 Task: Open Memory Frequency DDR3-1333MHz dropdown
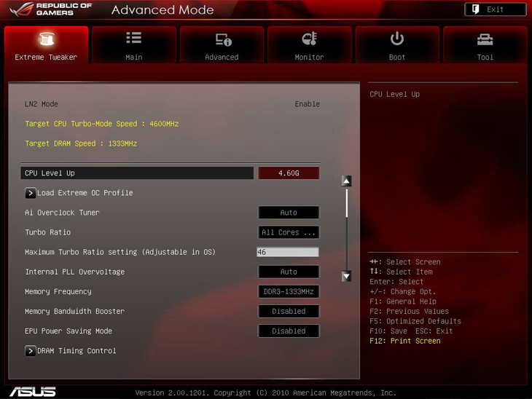click(x=289, y=292)
